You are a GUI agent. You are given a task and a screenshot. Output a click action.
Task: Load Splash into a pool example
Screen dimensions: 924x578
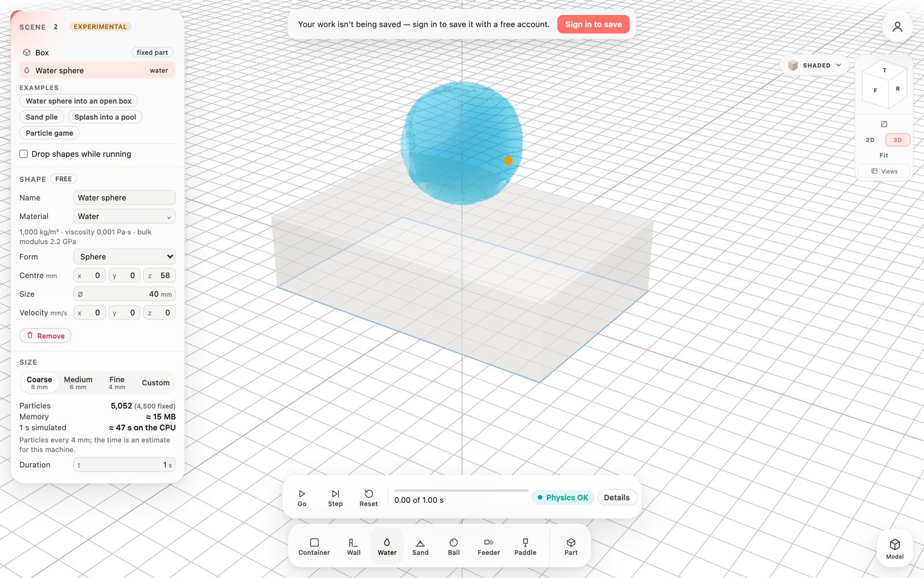pyautogui.click(x=105, y=117)
